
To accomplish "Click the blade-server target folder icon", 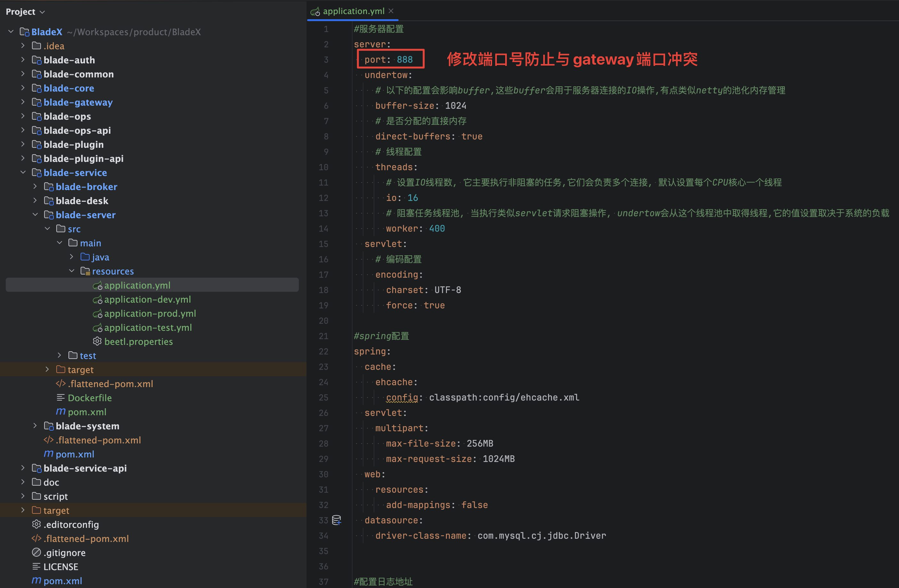I will [x=61, y=369].
